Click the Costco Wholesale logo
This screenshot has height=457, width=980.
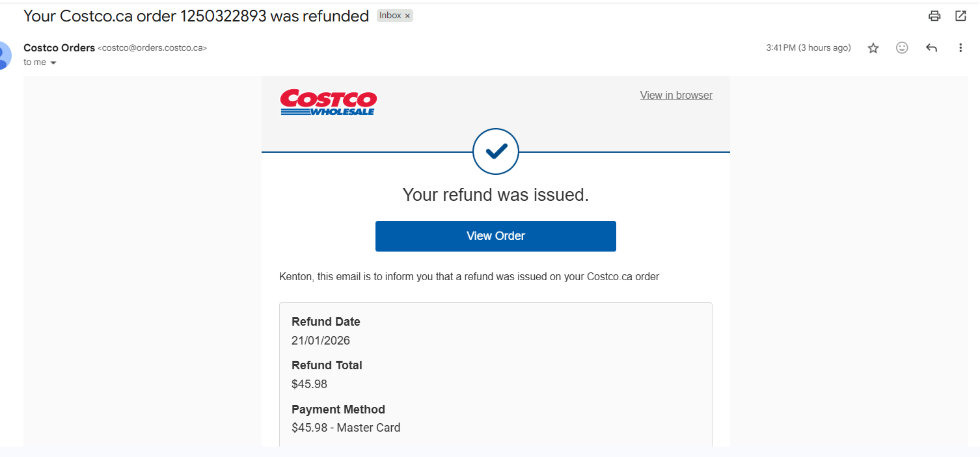[x=329, y=103]
